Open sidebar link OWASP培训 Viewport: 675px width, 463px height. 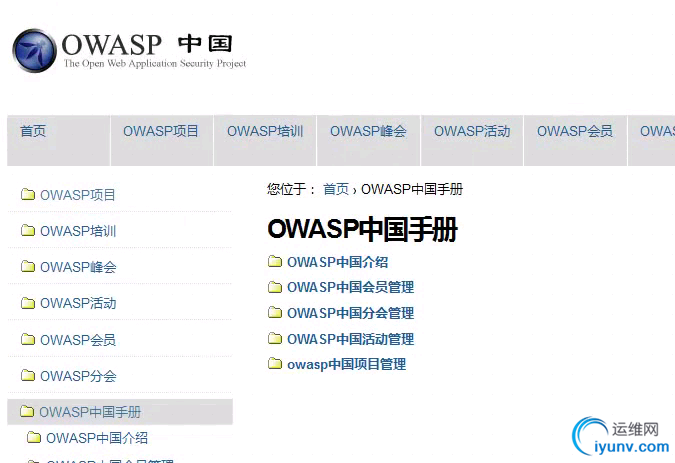click(78, 231)
